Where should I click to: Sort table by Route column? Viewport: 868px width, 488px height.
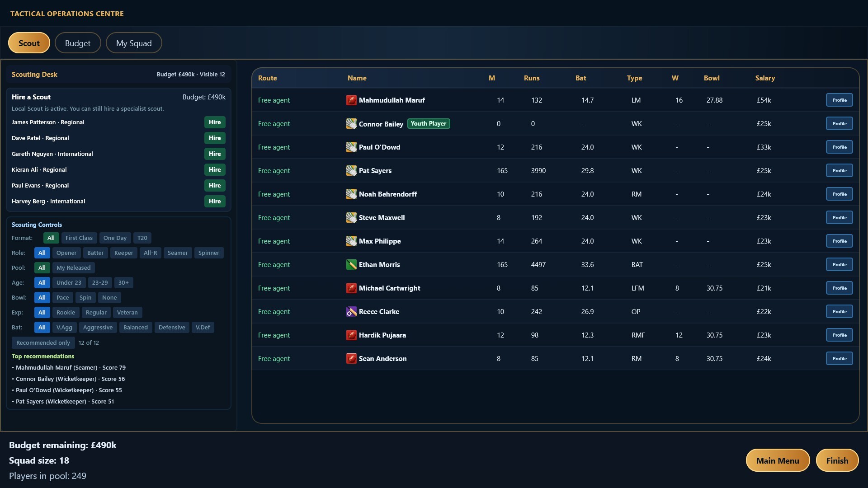click(x=267, y=78)
